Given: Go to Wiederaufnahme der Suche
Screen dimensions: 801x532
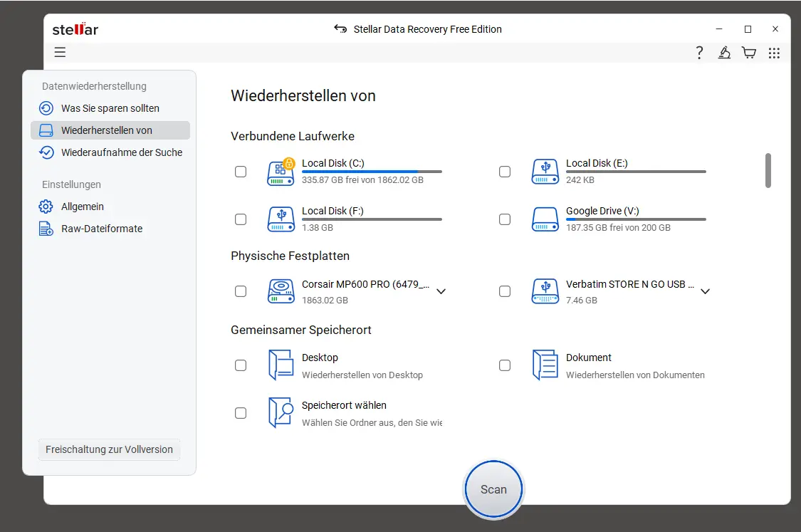Looking at the screenshot, I should point(121,152).
